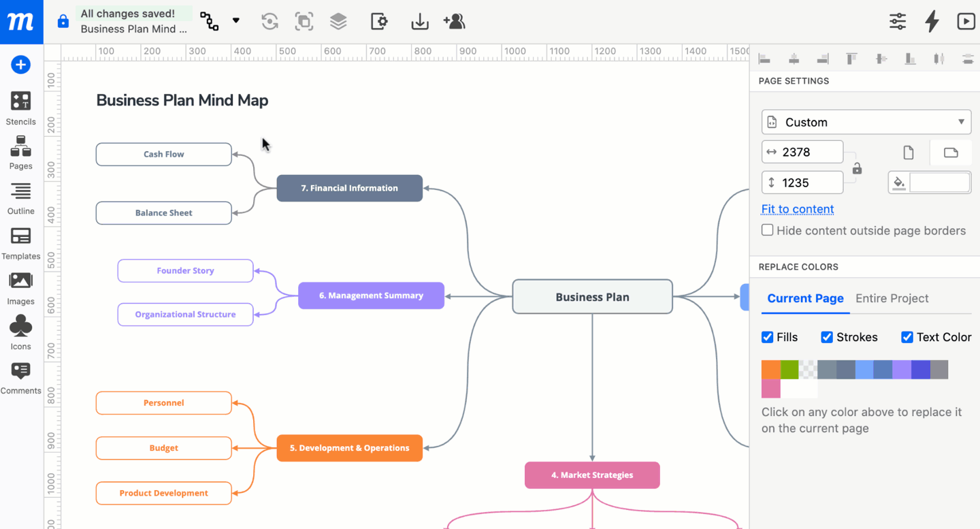Open the Comments panel
Viewport: 980px width, 529px height.
[20, 378]
